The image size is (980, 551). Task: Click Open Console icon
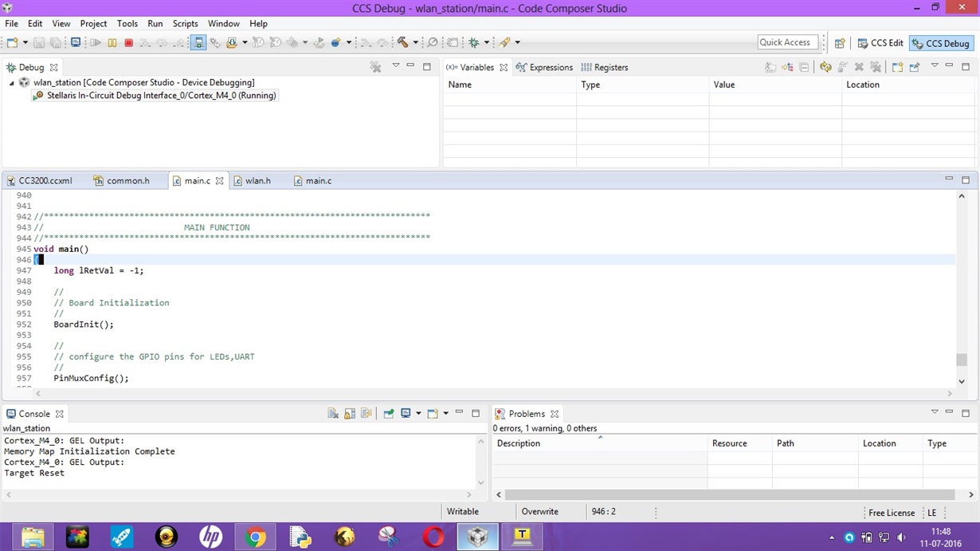[x=433, y=413]
